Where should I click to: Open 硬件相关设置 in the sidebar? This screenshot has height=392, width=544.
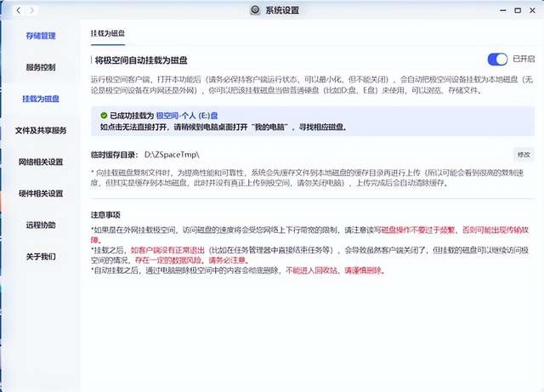41,194
